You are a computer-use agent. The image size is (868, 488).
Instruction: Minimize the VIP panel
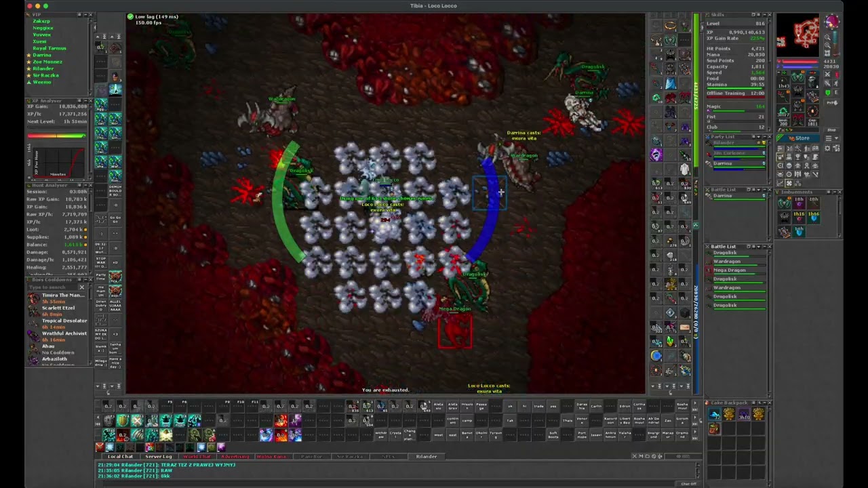(x=85, y=14)
